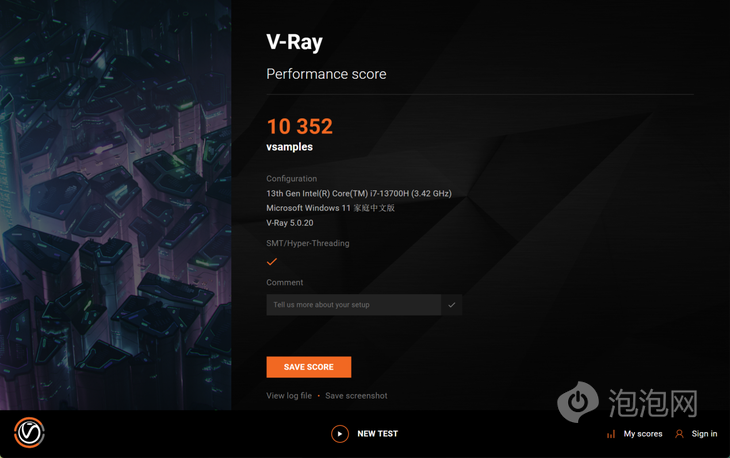Image resolution: width=730 pixels, height=458 pixels.
Task: Toggle the SMT/Hyper-Threading orange checkmark
Action: (x=272, y=262)
